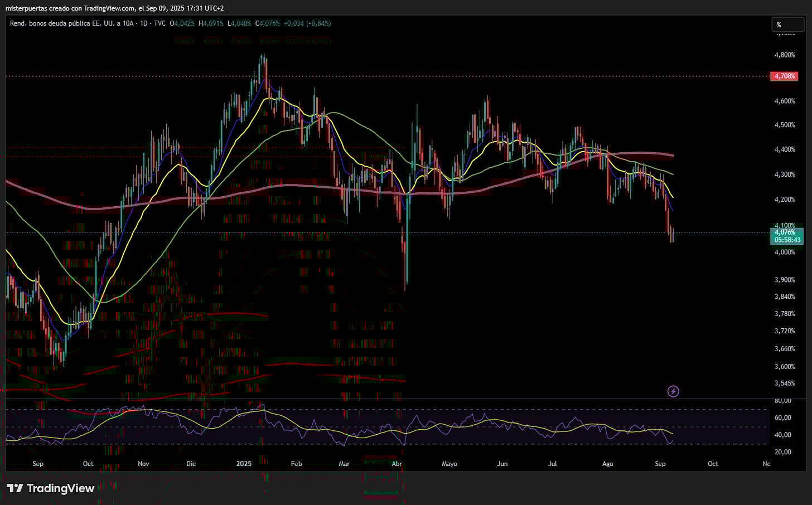Click the 3,545% price axis label
The height and width of the screenshot is (505, 812).
coord(785,383)
